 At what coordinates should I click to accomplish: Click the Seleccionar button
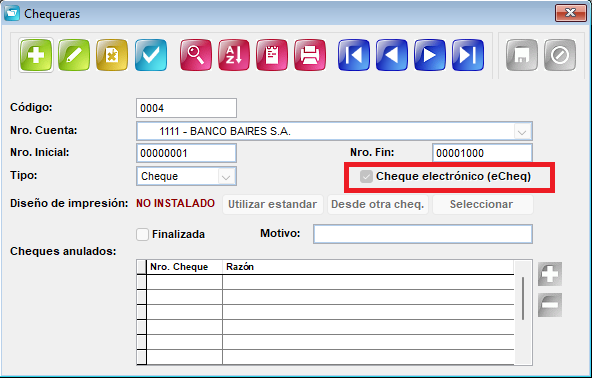[483, 204]
